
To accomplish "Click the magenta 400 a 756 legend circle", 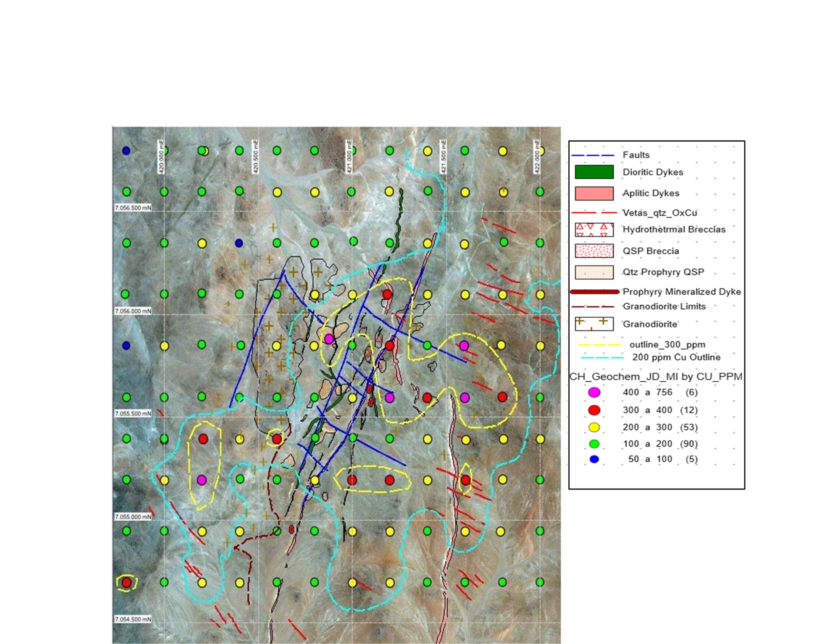I will tap(594, 392).
